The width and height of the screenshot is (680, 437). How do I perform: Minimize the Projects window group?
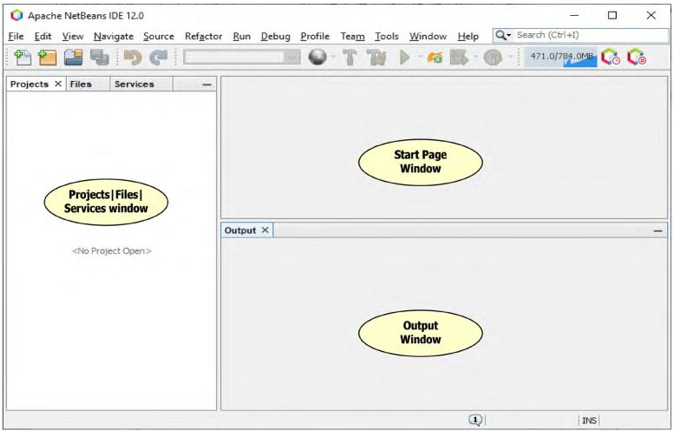pyautogui.click(x=207, y=85)
